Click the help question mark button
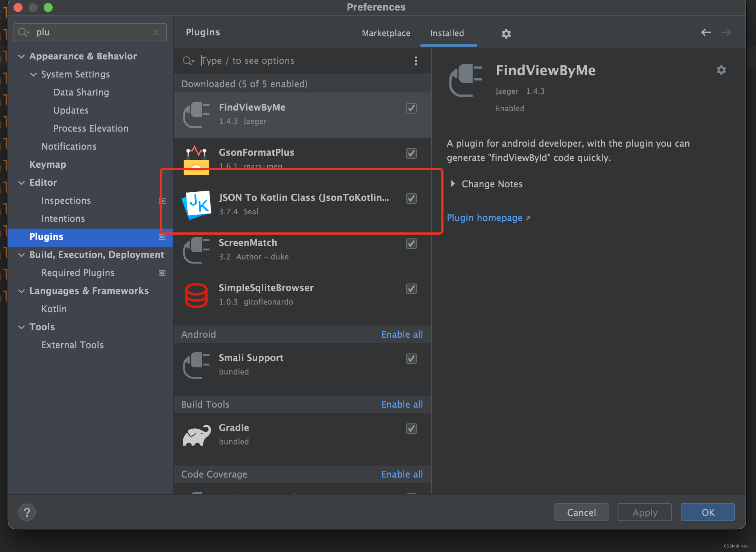 pyautogui.click(x=27, y=512)
